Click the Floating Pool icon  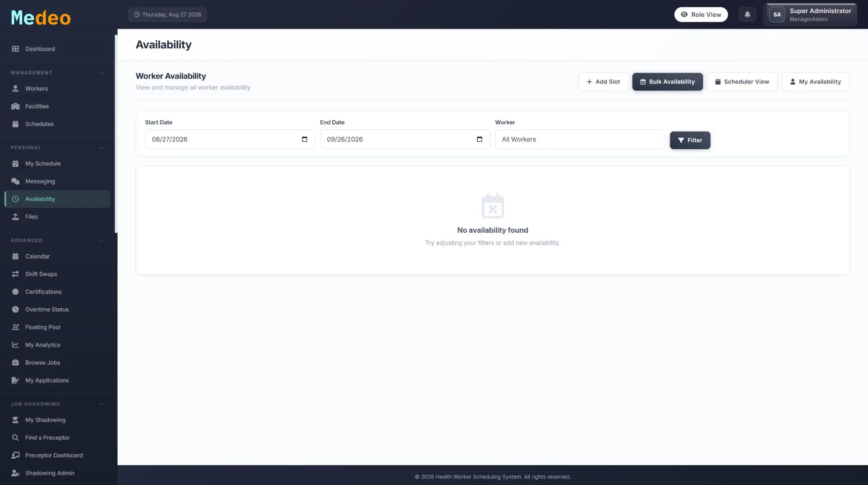[x=15, y=327]
